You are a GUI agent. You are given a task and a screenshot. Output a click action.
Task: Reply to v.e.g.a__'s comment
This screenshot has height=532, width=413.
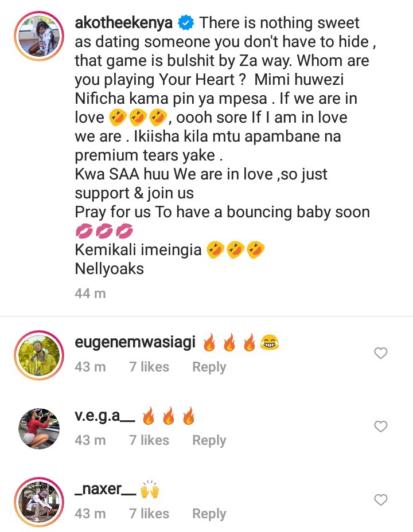(x=209, y=440)
